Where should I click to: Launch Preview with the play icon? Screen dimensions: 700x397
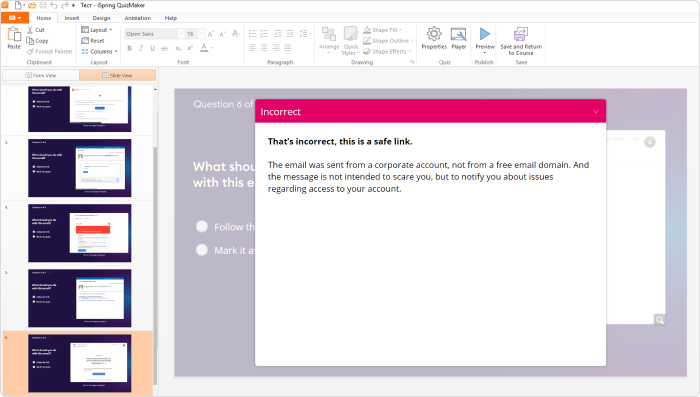pyautogui.click(x=485, y=34)
